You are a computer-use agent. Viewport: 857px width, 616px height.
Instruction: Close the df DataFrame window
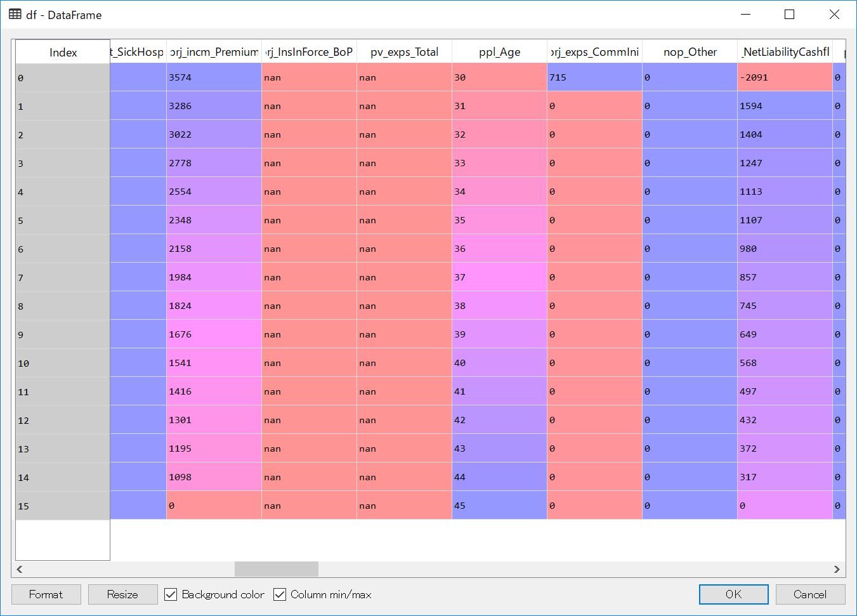tap(834, 15)
